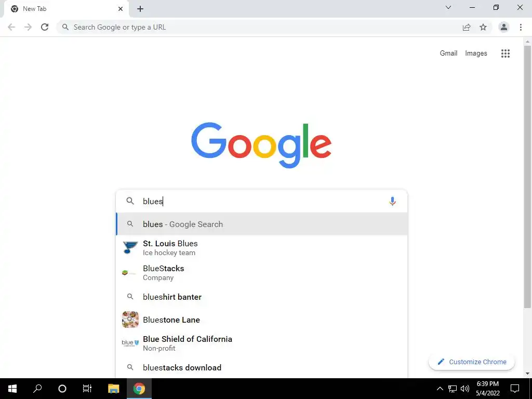Choose the St. Louis Blues suggestion
The image size is (532, 399).
point(262,248)
